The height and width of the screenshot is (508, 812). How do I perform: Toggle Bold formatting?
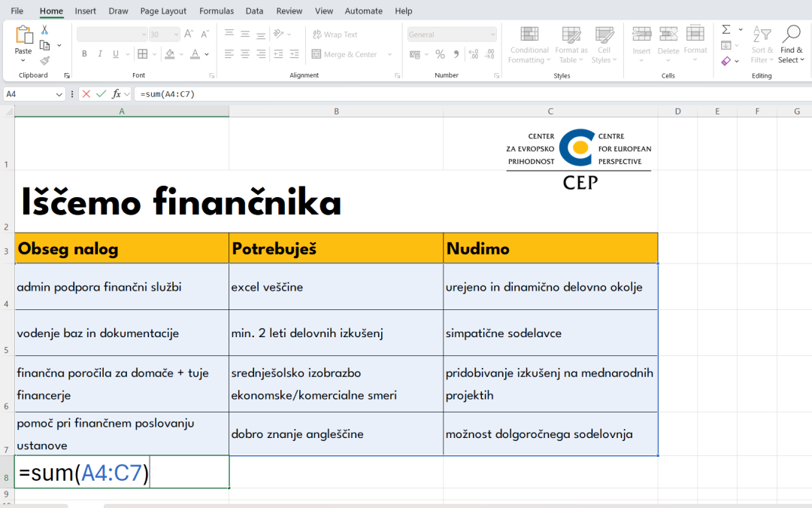click(84, 54)
